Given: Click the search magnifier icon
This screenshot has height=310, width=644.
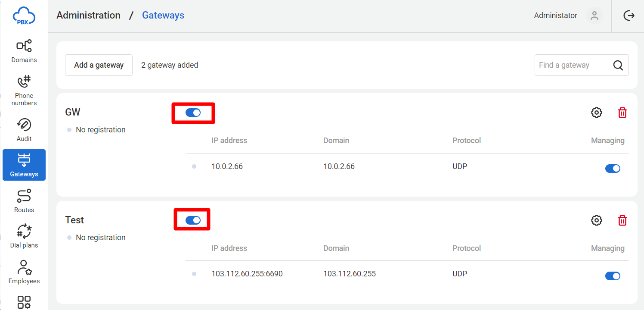Looking at the screenshot, I should tap(618, 65).
